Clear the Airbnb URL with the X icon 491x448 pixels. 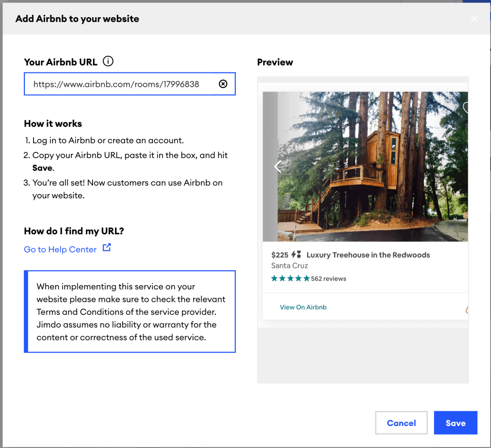[x=223, y=84]
